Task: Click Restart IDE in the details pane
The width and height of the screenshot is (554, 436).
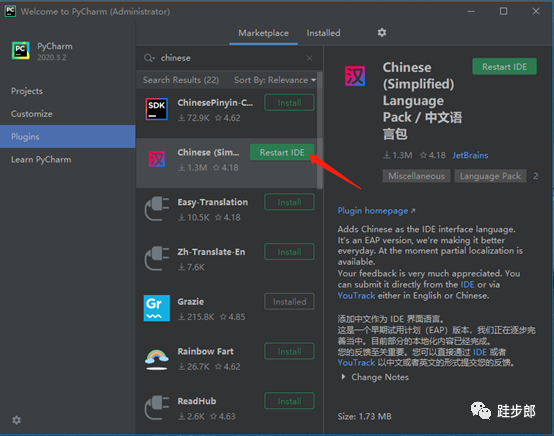Action: pos(504,67)
